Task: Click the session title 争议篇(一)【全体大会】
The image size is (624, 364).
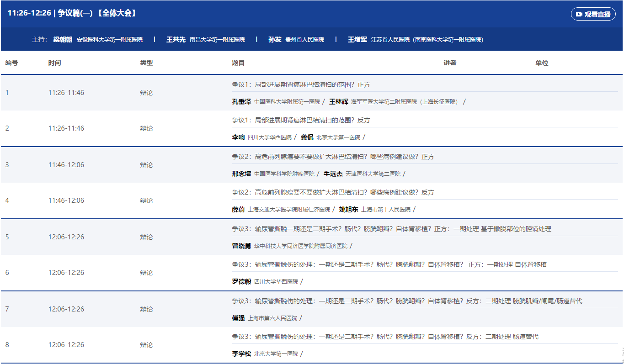Action: click(x=97, y=13)
